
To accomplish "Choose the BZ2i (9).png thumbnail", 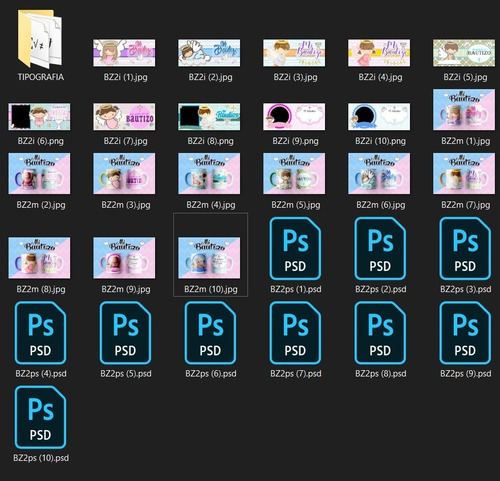I will tap(294, 116).
